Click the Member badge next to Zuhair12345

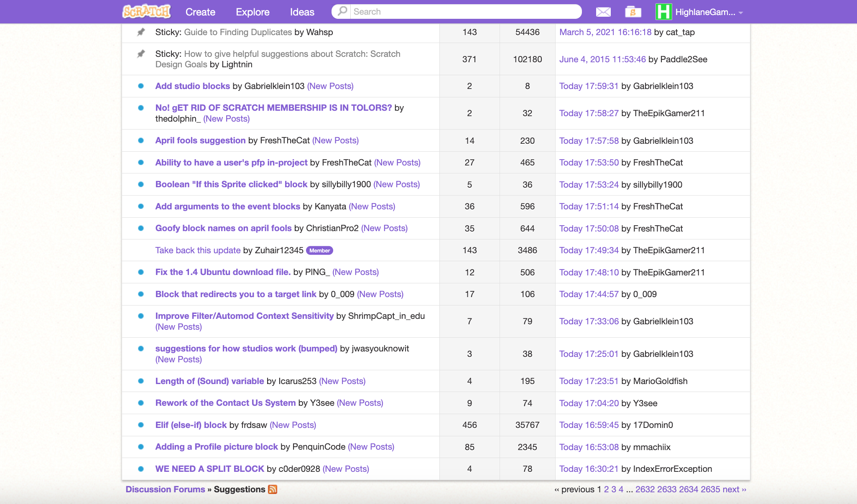[319, 251]
